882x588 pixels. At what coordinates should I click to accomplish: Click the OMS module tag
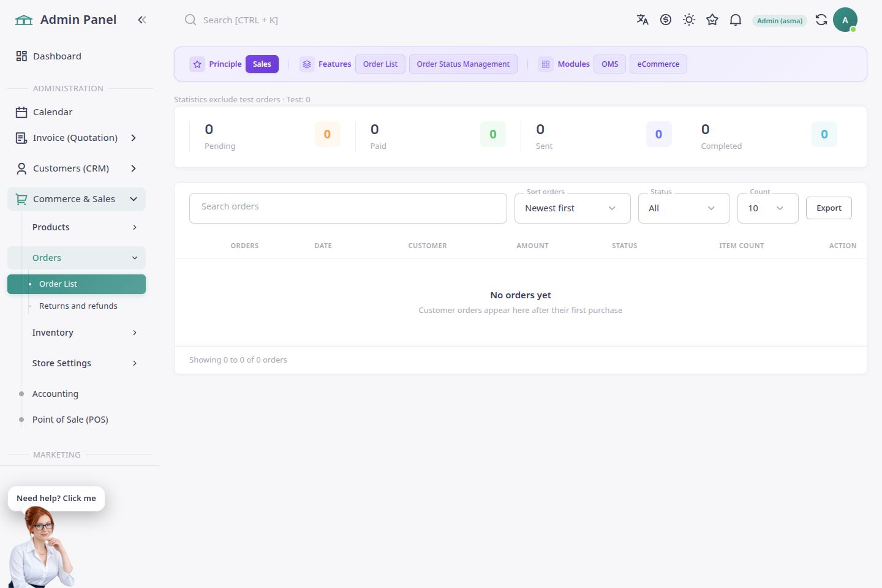click(x=610, y=64)
